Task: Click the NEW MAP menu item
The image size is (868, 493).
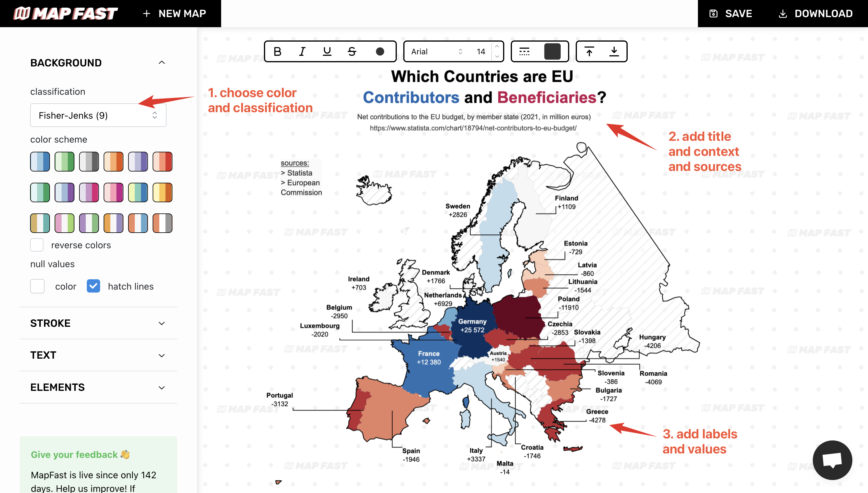Action: pos(173,13)
